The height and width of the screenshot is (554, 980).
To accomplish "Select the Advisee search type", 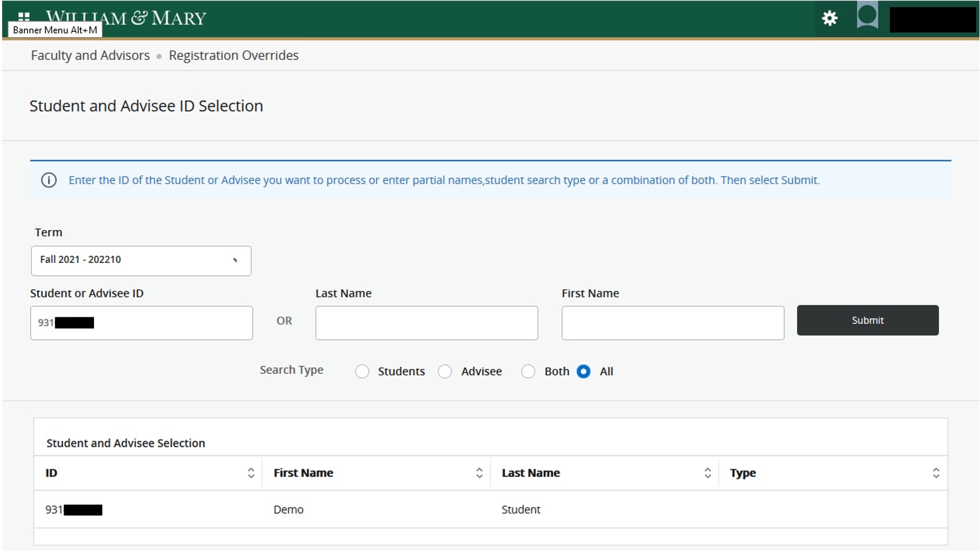I will [x=445, y=371].
